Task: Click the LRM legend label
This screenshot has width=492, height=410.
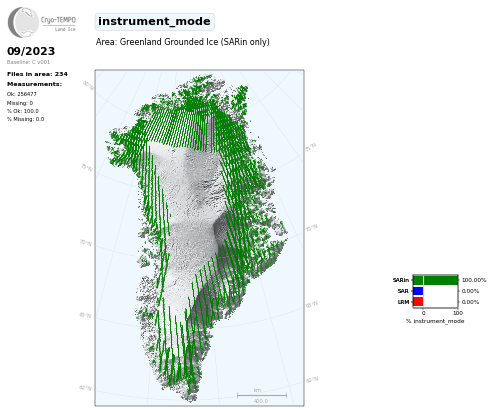Action: coord(403,302)
